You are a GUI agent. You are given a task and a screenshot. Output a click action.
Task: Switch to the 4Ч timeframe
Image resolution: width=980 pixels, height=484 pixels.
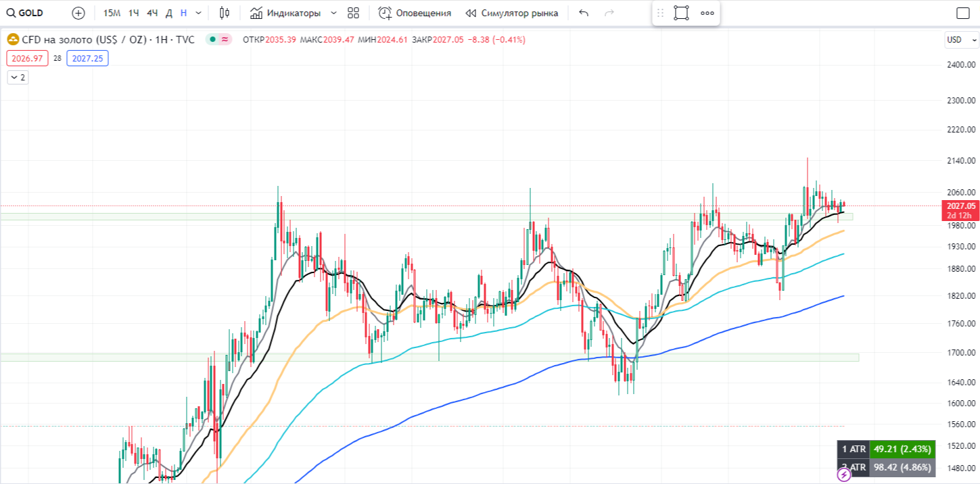click(x=153, y=13)
